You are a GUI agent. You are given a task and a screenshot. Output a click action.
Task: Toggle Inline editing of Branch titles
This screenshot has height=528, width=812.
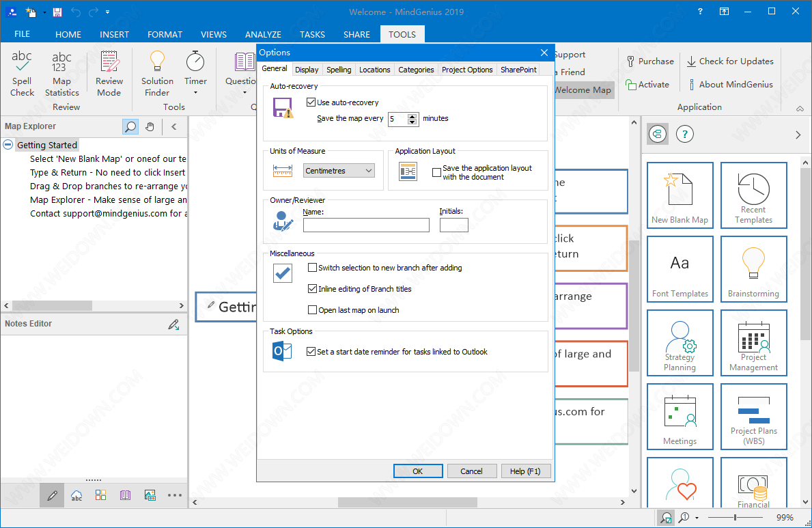tap(312, 289)
